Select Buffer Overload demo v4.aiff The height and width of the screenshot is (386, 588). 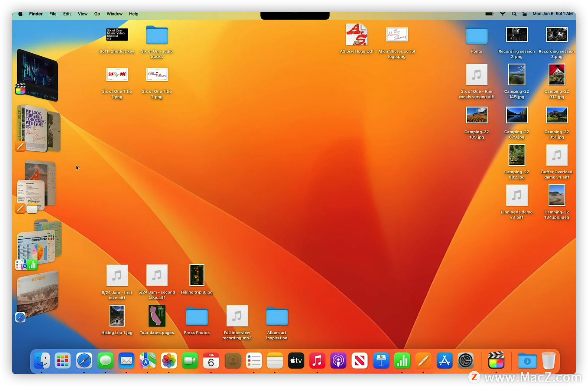click(x=557, y=162)
